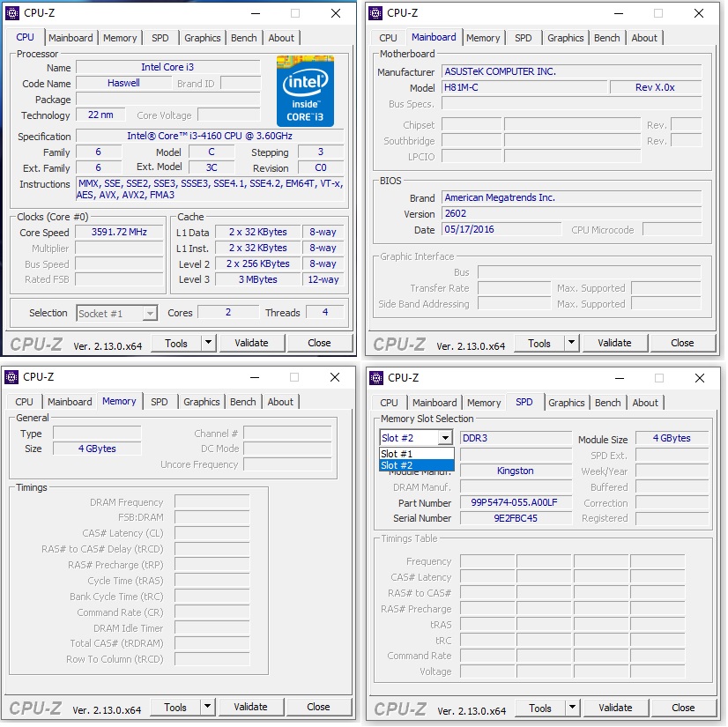Image resolution: width=728 pixels, height=727 pixels.
Task: Open the SPD tab in the CPU window
Action: (160, 38)
